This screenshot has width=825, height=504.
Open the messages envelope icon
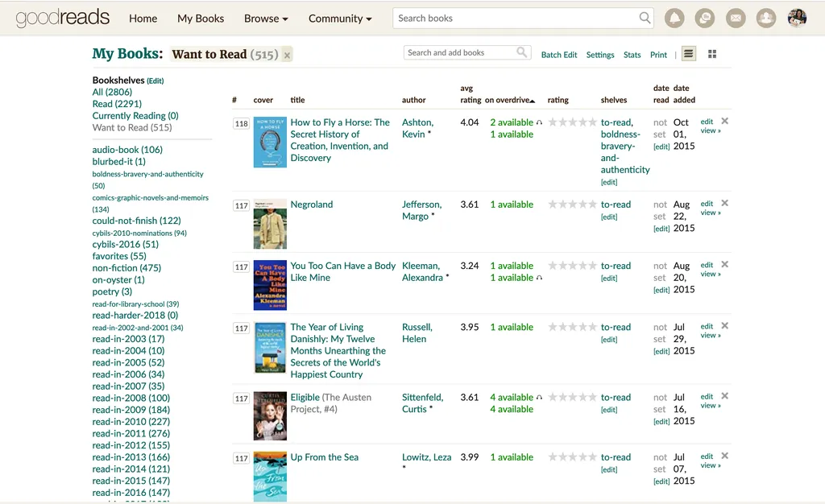736,19
